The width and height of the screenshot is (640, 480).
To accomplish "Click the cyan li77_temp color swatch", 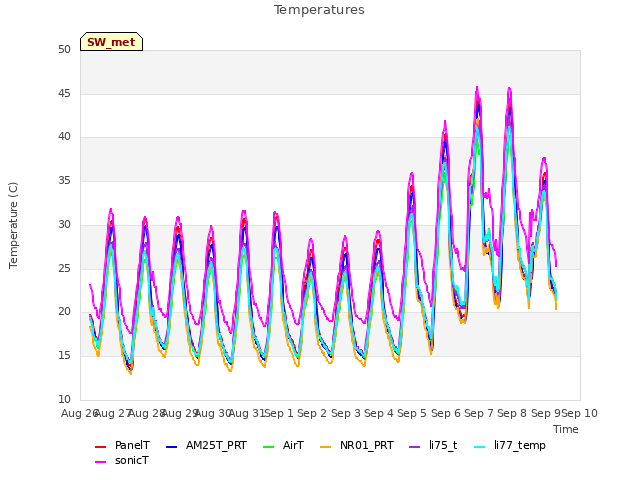I will point(480,447).
